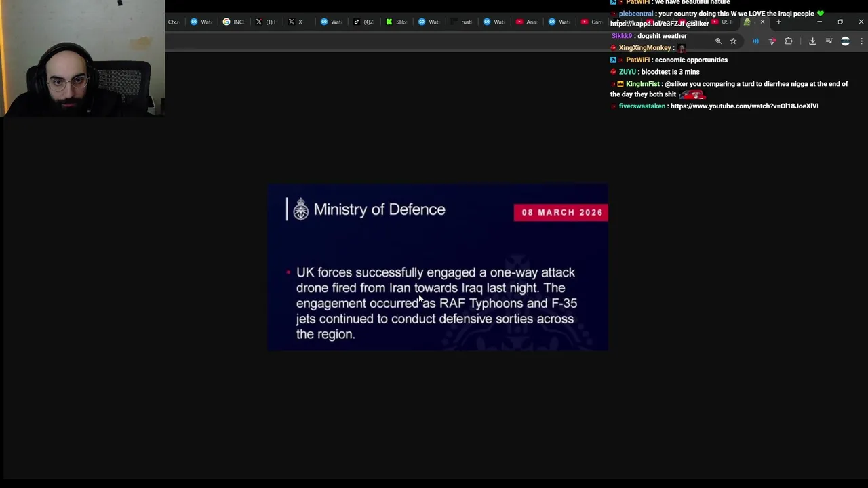Viewport: 868px width, 488px height.
Task: Click the streamer webcam overlay
Action: point(82,58)
